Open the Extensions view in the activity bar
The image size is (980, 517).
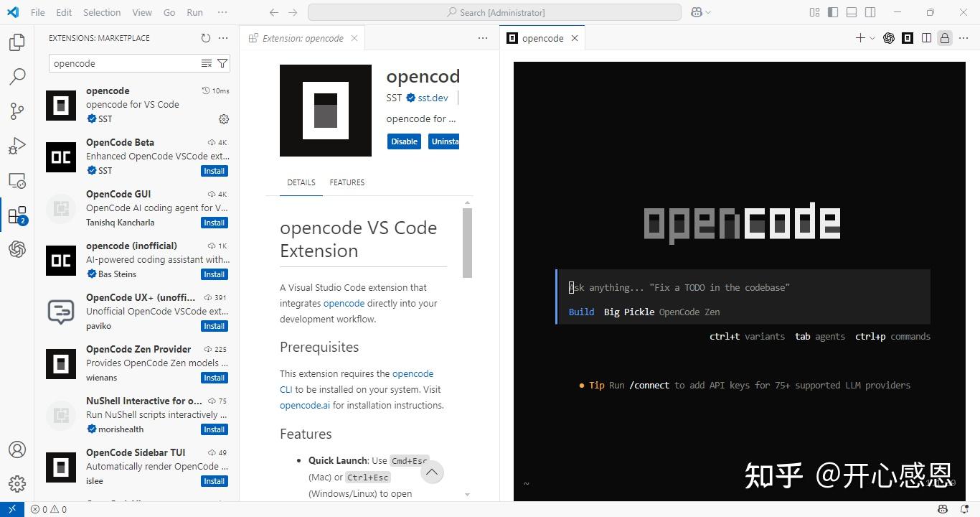[x=17, y=215]
